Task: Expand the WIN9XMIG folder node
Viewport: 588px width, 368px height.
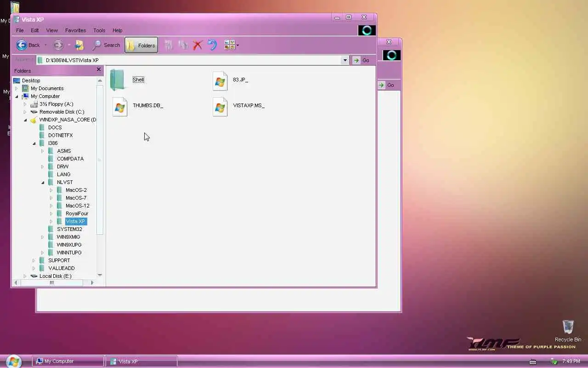Action: [x=43, y=237]
